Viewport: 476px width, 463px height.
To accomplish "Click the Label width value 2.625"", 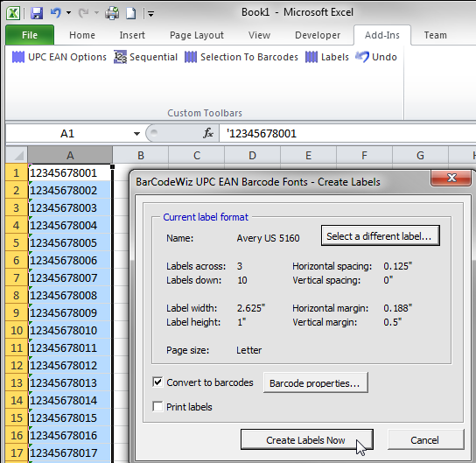I will point(251,308).
